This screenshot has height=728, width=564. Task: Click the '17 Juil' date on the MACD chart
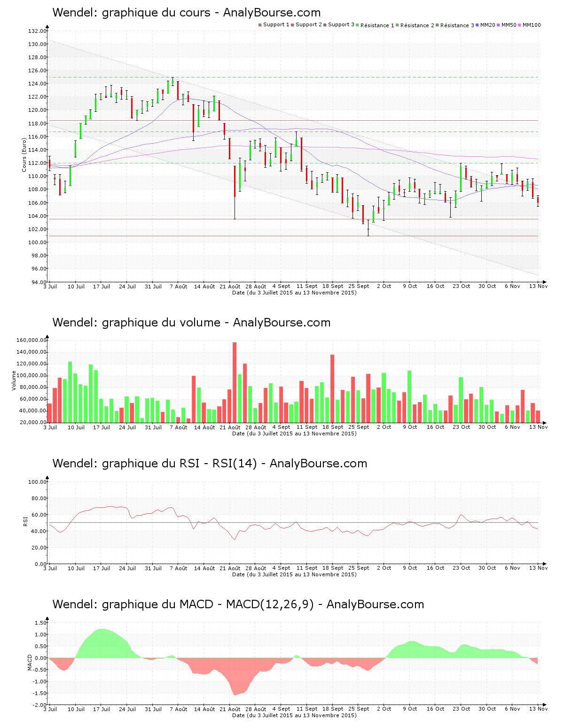click(x=102, y=709)
